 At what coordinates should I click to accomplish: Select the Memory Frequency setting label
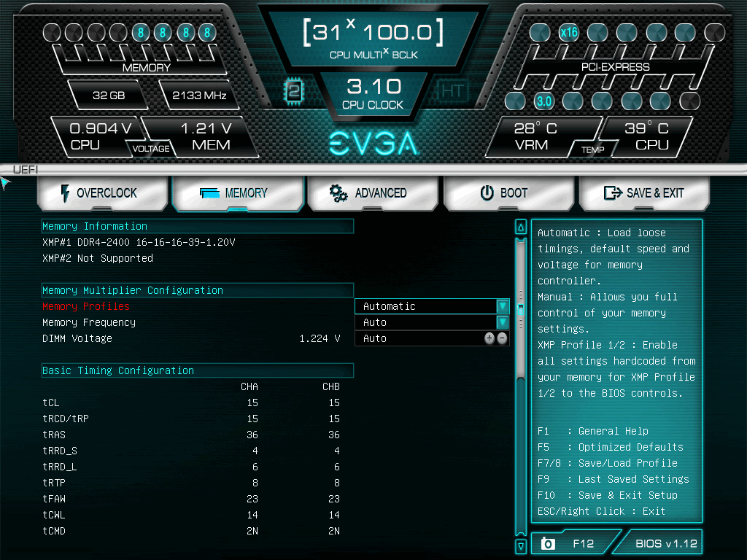pyautogui.click(x=88, y=322)
